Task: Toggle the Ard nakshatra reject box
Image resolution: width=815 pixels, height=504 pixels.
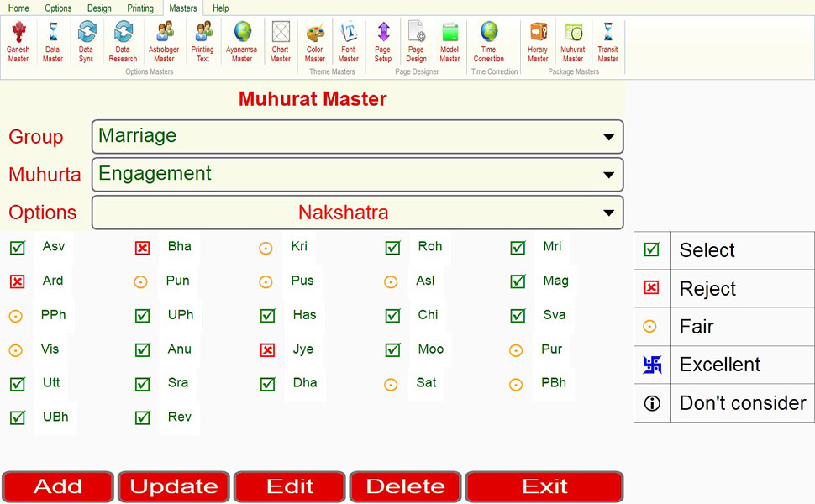Action: pos(18,281)
